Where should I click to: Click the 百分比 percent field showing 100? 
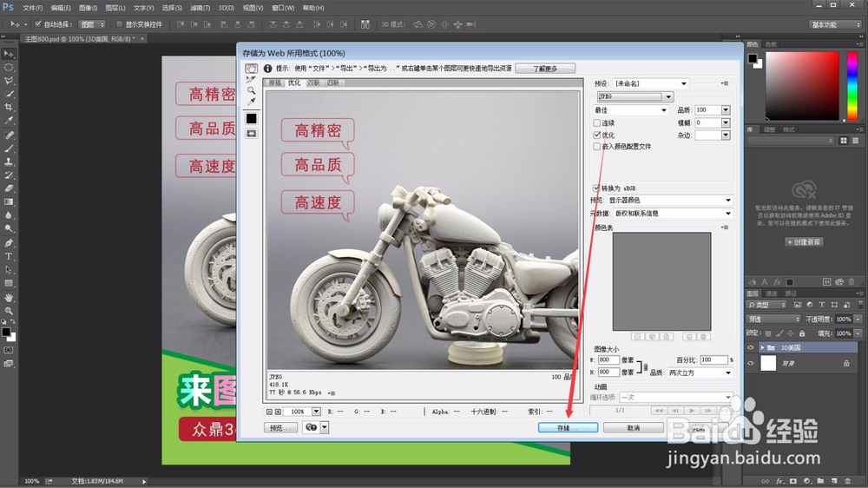pyautogui.click(x=713, y=360)
